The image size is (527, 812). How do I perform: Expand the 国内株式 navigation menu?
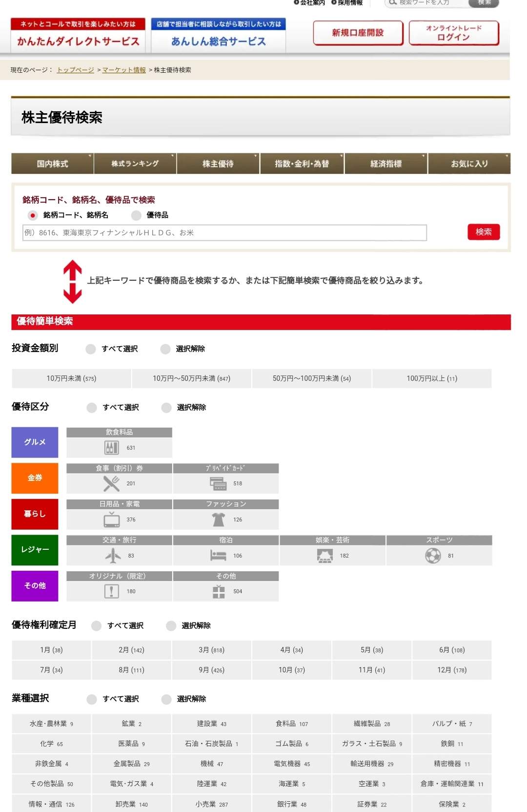(52, 164)
